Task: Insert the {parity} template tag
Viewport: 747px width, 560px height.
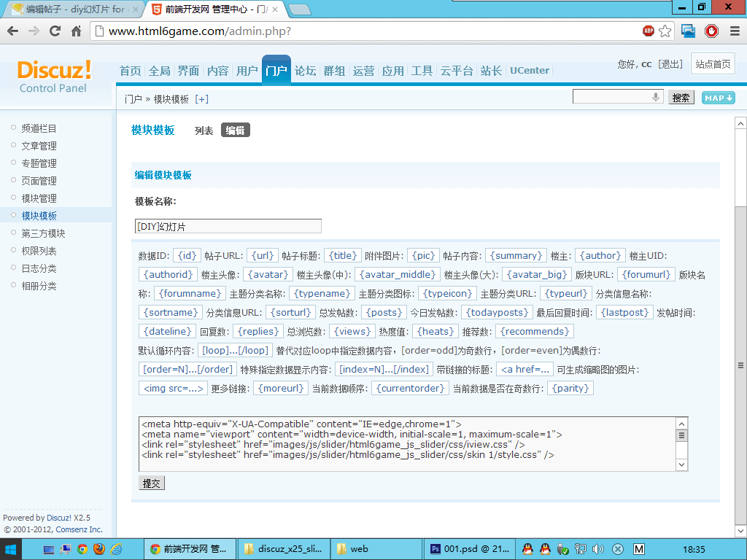Action: 570,389
